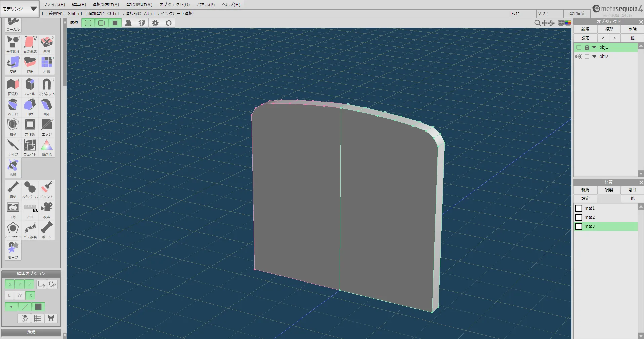Choose the Magnet (マグネット) tool

[46, 86]
